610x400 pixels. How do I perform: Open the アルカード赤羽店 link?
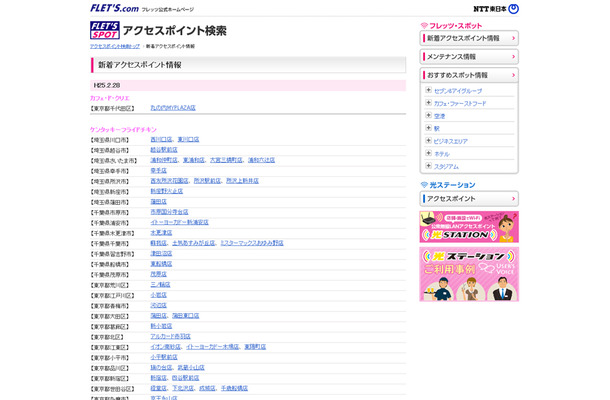point(170,336)
